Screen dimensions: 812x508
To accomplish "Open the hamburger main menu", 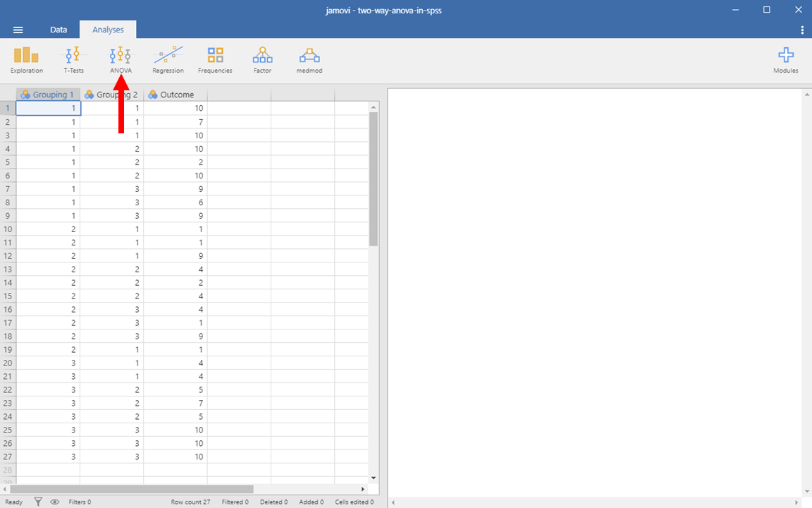I will pyautogui.click(x=18, y=30).
